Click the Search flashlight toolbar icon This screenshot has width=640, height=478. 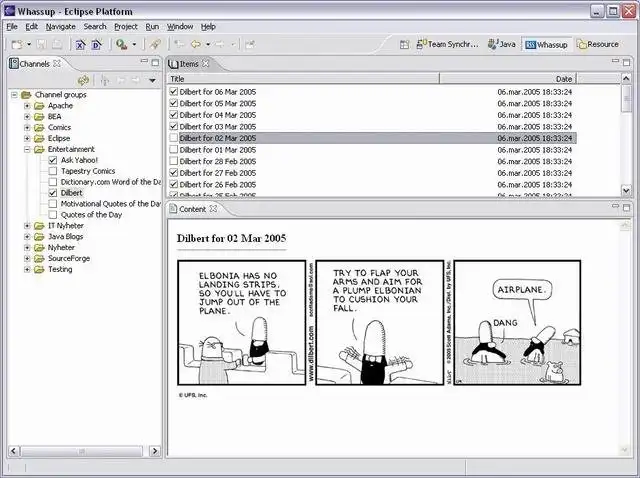pyautogui.click(x=155, y=44)
